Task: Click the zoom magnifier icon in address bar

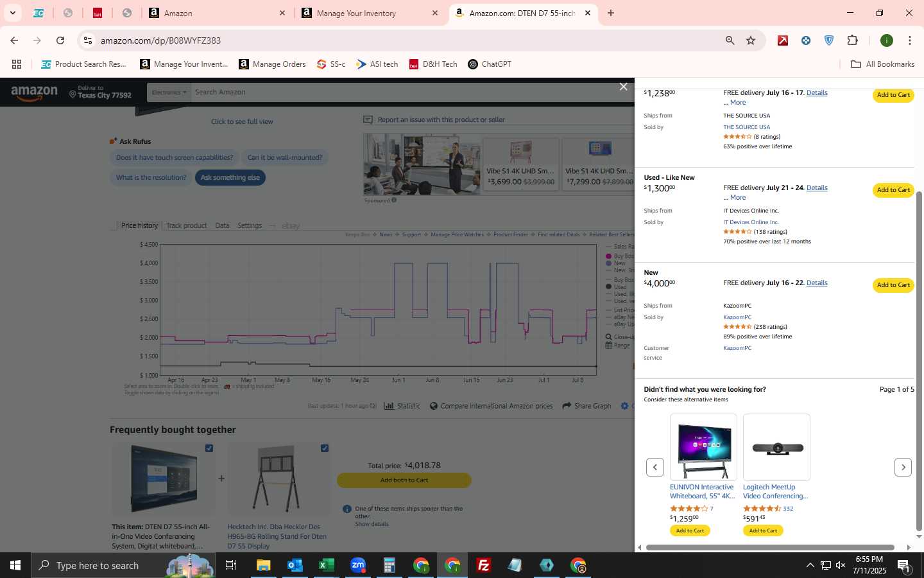Action: coord(730,40)
